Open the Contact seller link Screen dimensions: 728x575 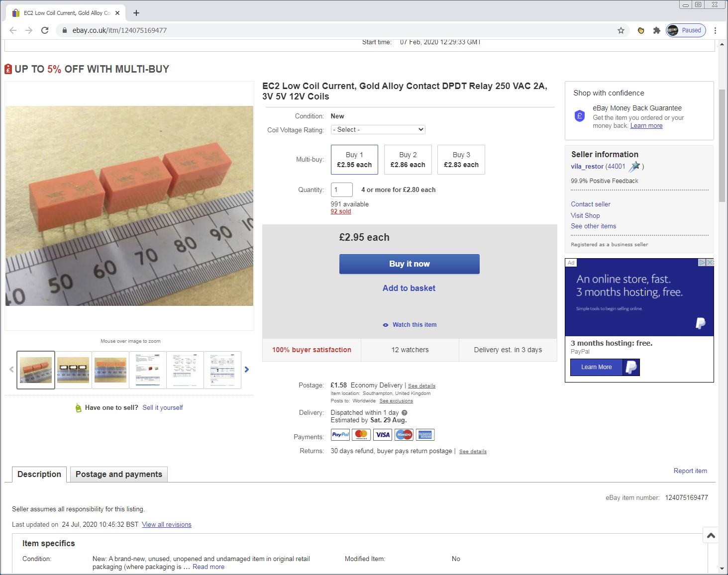(590, 204)
